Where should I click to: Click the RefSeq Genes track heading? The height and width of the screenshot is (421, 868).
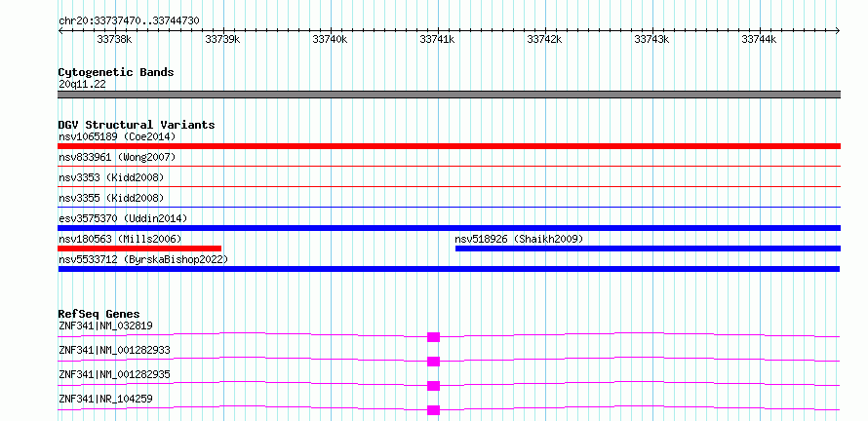coord(99,314)
